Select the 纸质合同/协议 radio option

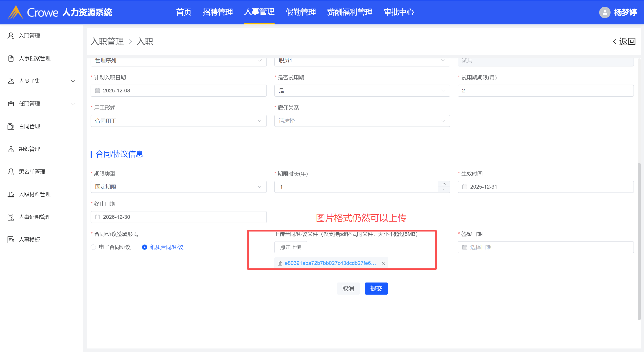(x=144, y=247)
